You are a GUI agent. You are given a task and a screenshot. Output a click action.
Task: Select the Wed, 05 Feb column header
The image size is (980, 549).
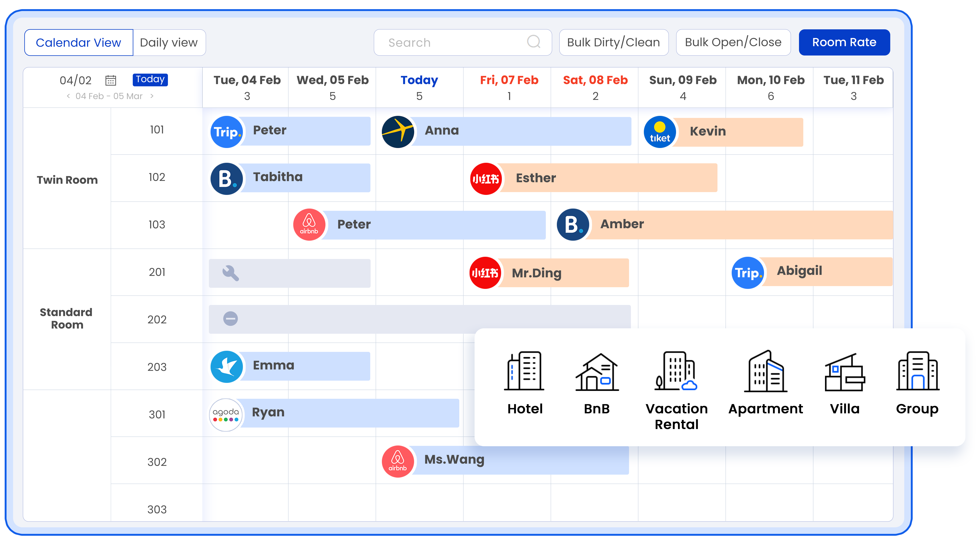pos(332,87)
